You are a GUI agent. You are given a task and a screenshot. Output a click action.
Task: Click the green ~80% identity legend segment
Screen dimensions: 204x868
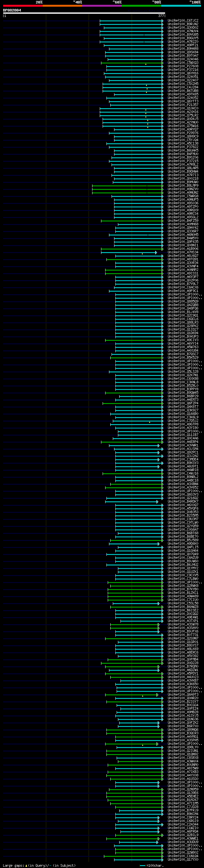pos(142,6)
